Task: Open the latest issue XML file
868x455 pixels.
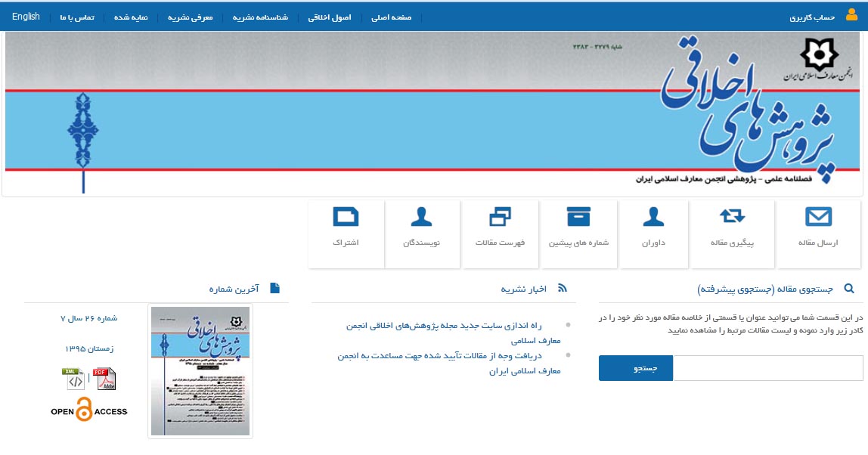Action: pyautogui.click(x=73, y=379)
